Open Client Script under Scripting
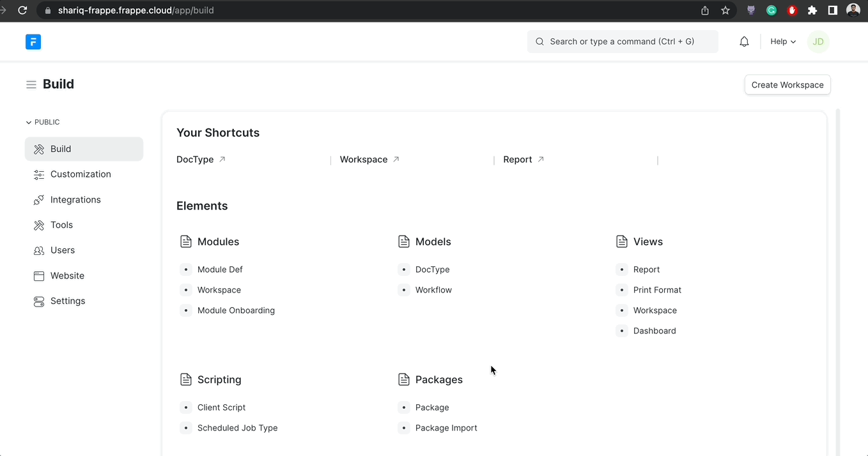 coord(221,407)
